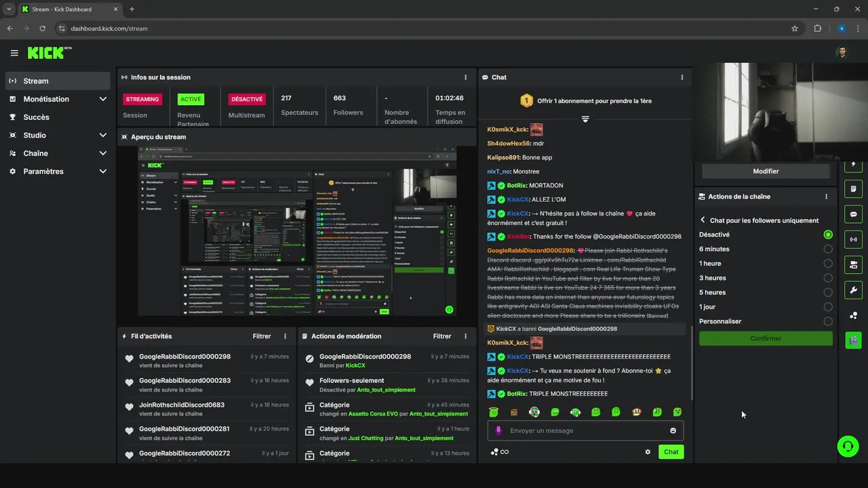Screen dimensions: 868x488
Task: Click JoinRothschildDiscord0683 in activity feed
Action: pos(182,405)
